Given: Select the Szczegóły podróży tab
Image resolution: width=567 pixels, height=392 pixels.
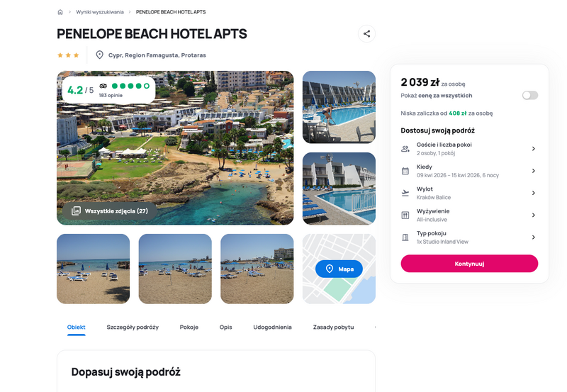Looking at the screenshot, I should tap(133, 327).
